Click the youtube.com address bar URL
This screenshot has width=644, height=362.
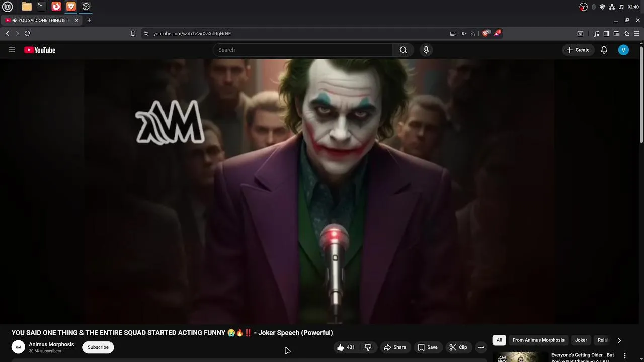pyautogui.click(x=192, y=33)
